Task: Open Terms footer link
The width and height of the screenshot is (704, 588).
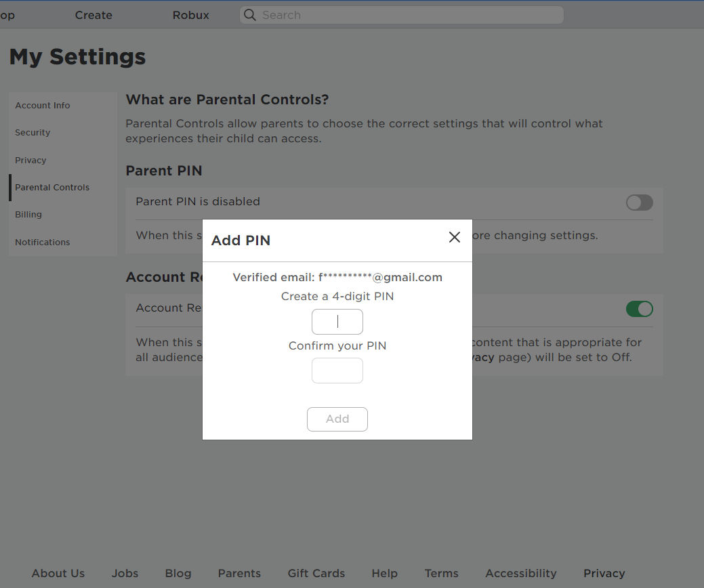Action: pos(441,573)
